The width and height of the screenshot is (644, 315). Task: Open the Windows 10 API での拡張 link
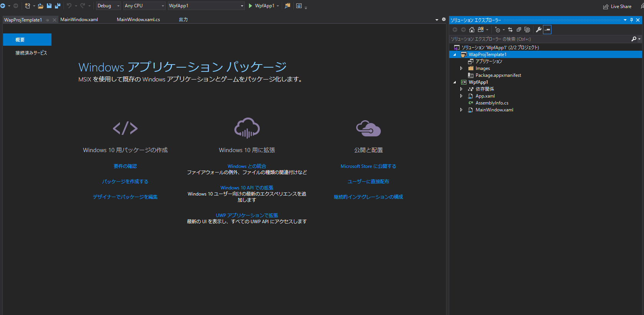[x=247, y=188]
